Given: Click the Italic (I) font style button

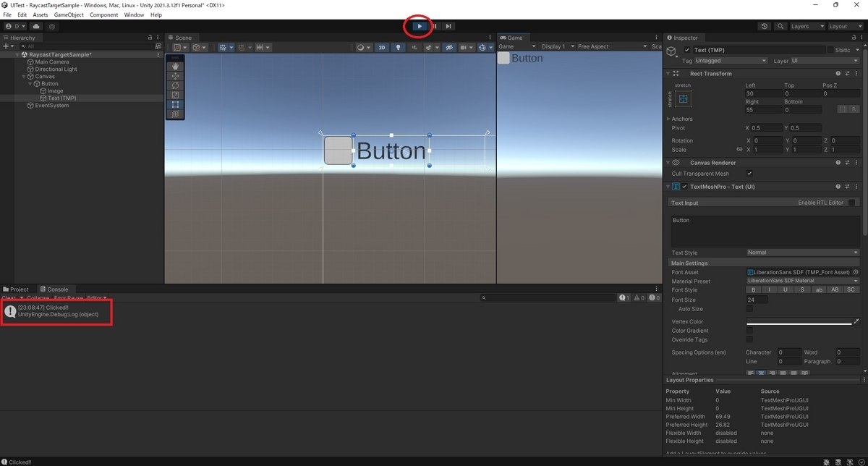Looking at the screenshot, I should (x=770, y=289).
